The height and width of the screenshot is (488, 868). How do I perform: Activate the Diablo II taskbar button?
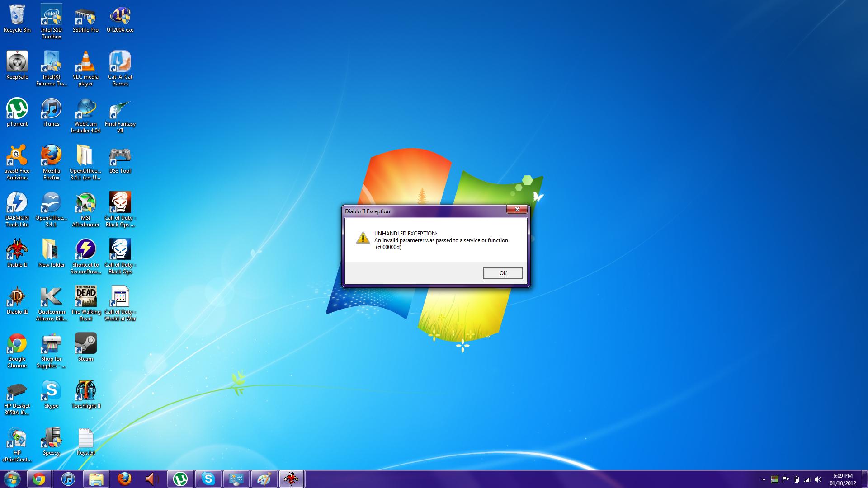coord(292,479)
